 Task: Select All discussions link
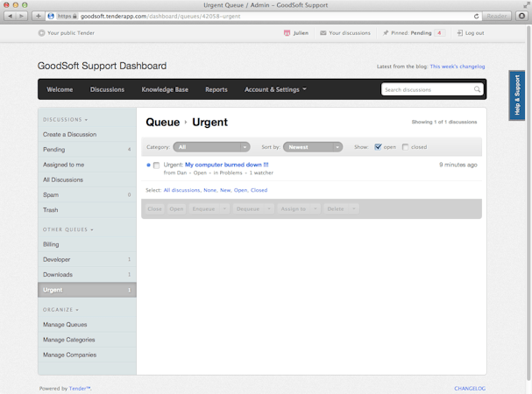click(182, 190)
